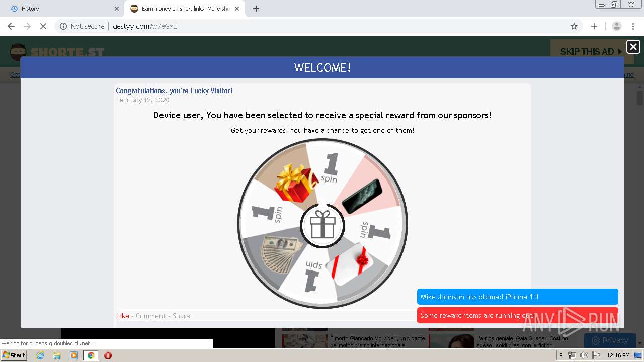
Task: Open the Windows Start menu
Action: 14,355
